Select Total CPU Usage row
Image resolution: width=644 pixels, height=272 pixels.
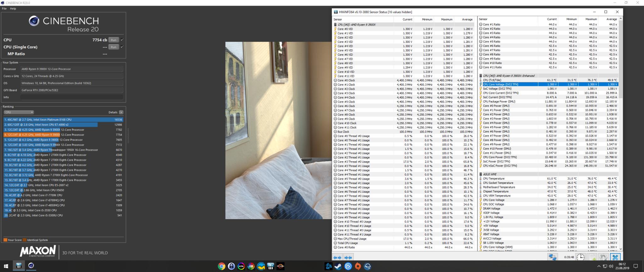click(403, 243)
